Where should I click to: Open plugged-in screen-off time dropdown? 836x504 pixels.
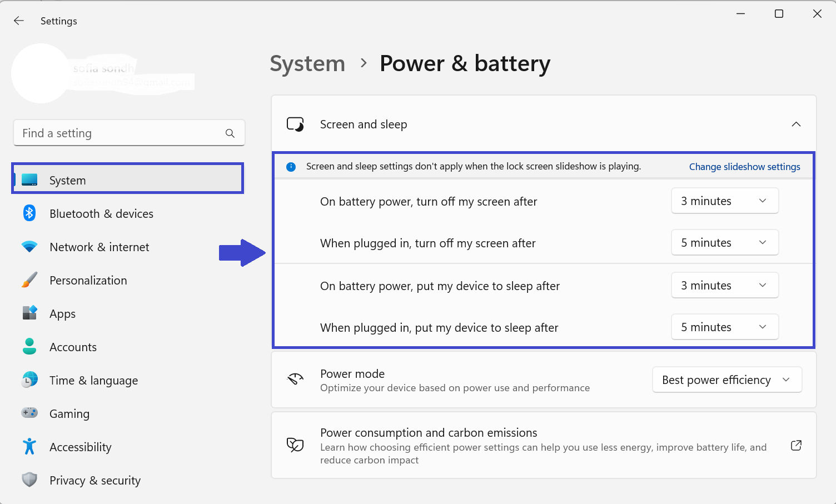(x=724, y=243)
